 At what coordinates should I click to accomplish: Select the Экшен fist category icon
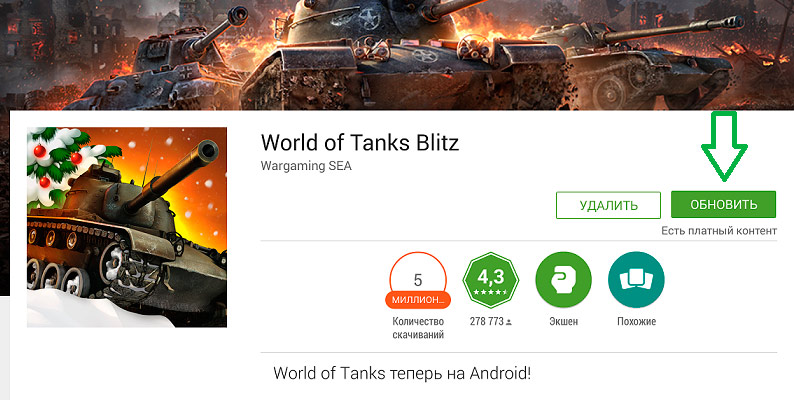564,280
